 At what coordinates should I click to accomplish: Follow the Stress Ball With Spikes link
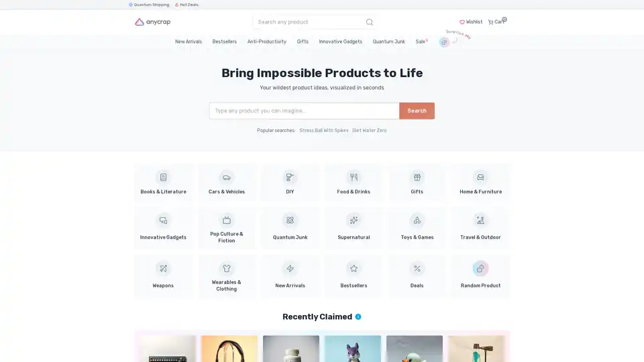click(x=323, y=131)
